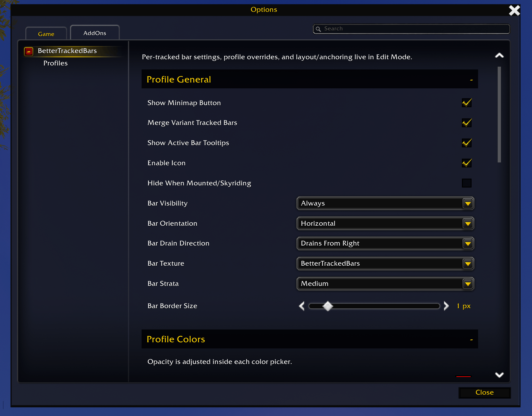Click the Bar Strata label

163,284
